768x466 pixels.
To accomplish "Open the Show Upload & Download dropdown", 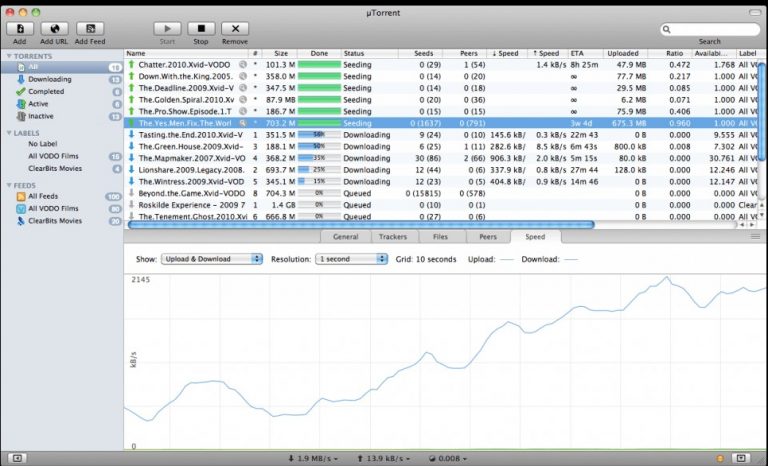I will click(x=212, y=259).
